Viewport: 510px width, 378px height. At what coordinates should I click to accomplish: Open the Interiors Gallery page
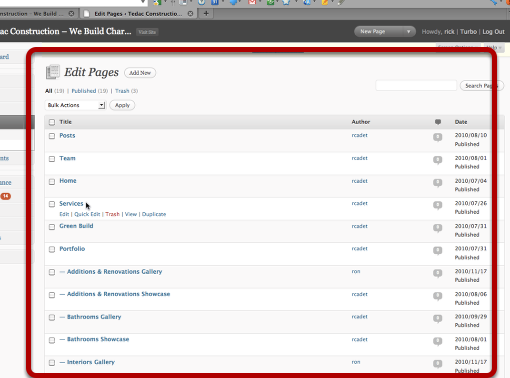[x=91, y=362]
